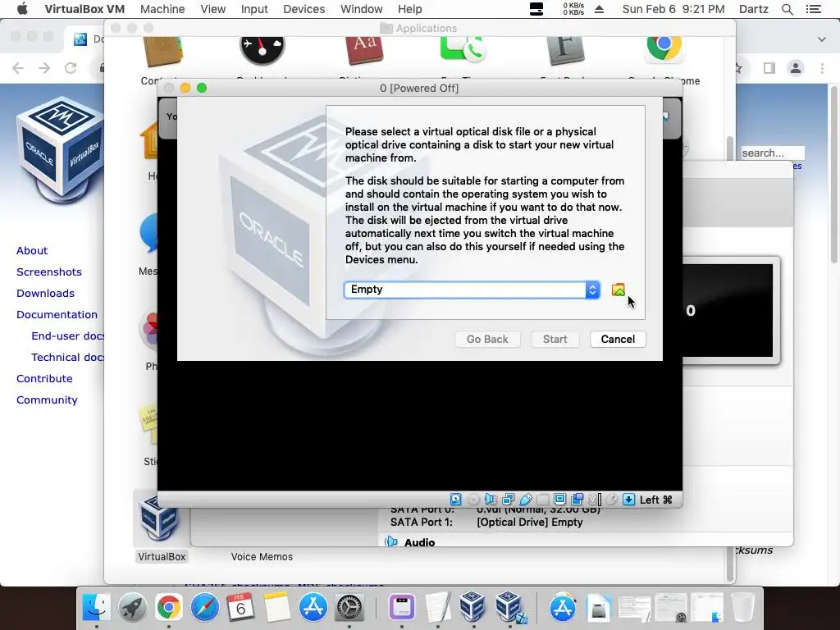This screenshot has width=840, height=630.
Task: Click the browser forward arrow
Action: [44, 68]
